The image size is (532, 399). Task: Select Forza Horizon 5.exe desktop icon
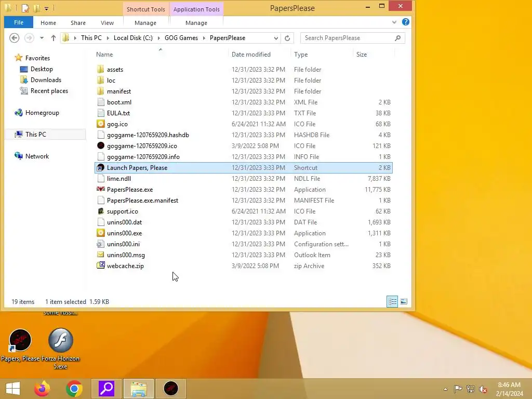pos(60,349)
